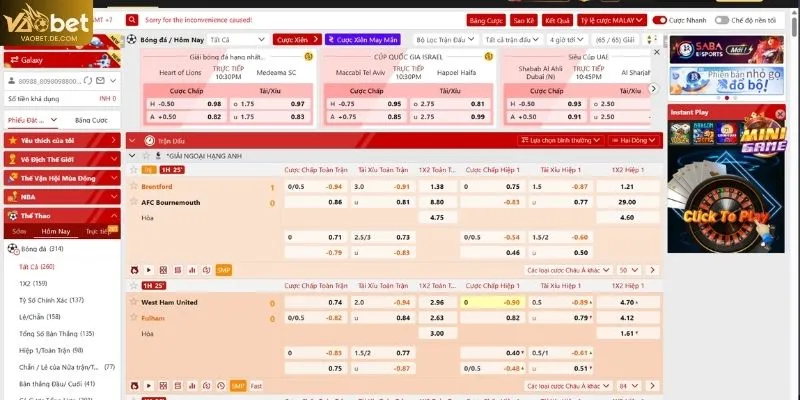Expand Yêu thích của tôi menu
The width and height of the screenshot is (800, 400).
[62, 140]
